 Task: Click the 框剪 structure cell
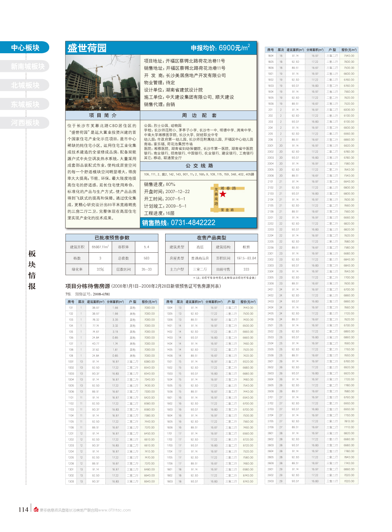click(x=246, y=247)
